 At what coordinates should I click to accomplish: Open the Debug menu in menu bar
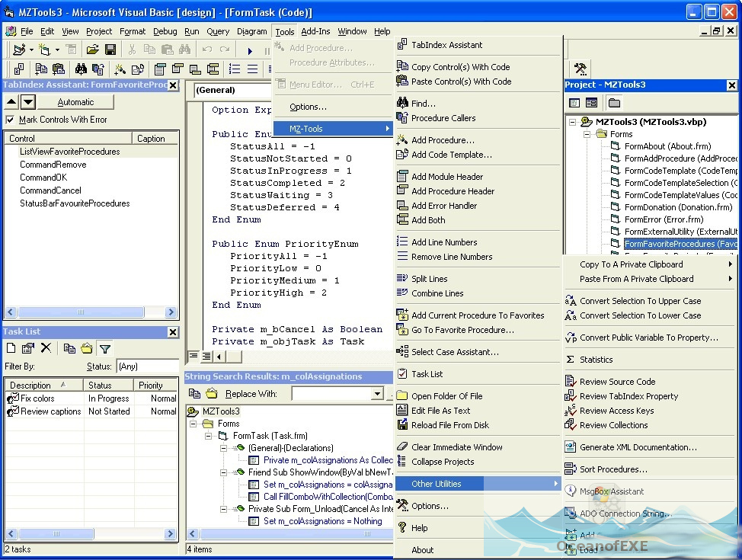click(165, 31)
